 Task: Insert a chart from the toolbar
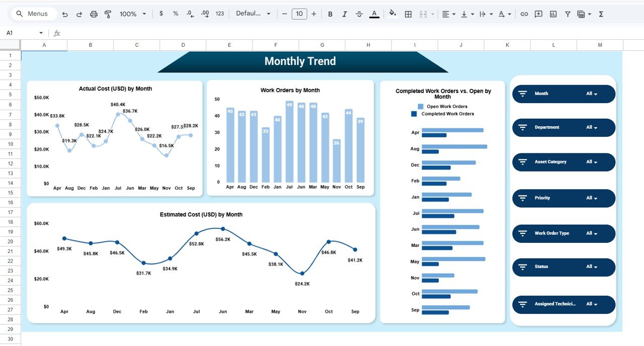553,14
